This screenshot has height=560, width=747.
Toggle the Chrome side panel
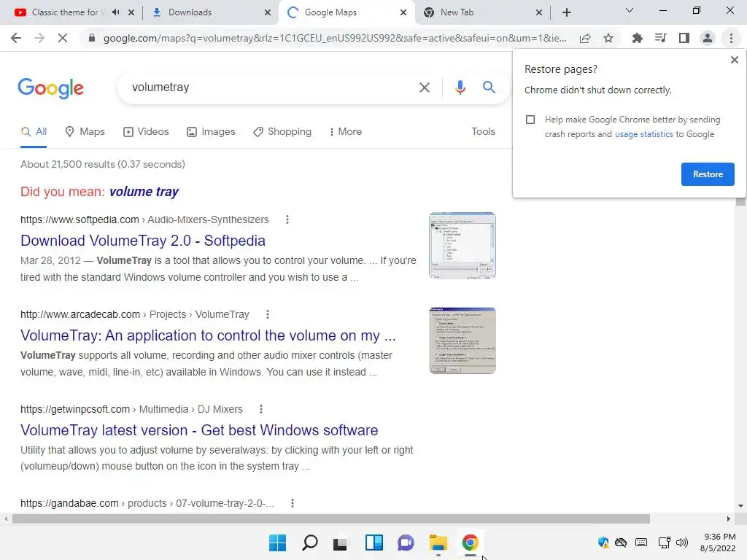(684, 38)
